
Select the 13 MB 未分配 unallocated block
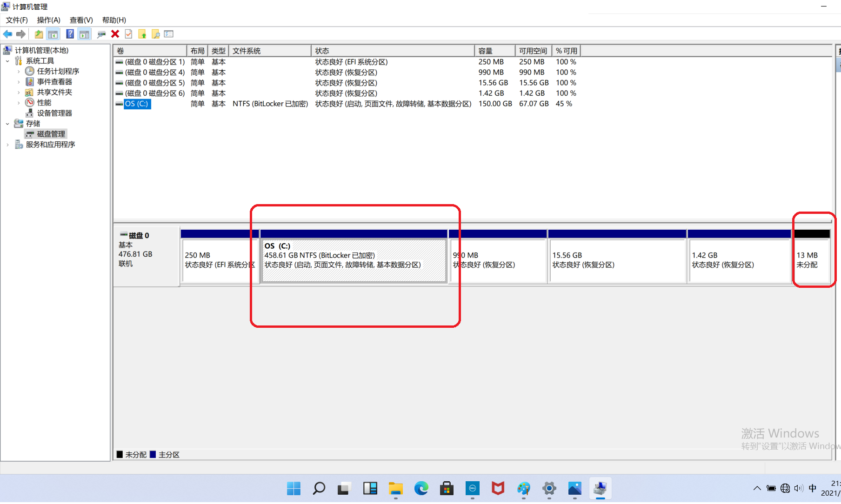click(x=811, y=260)
